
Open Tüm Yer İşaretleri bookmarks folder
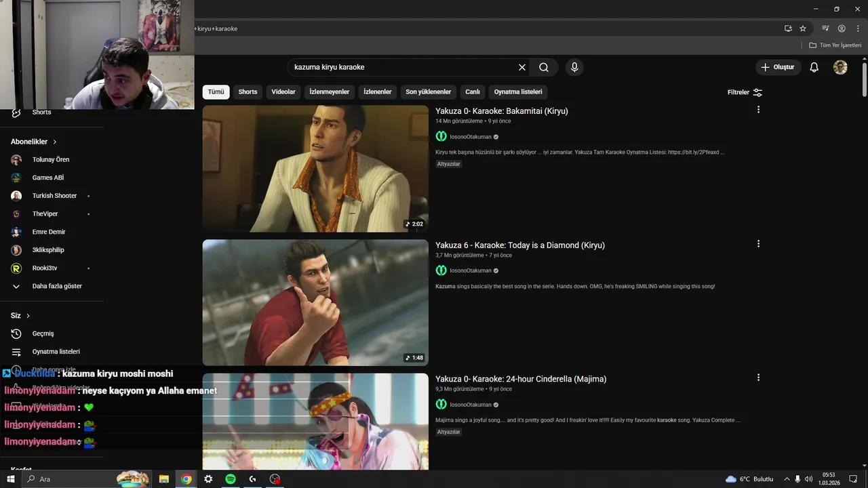[x=835, y=45]
